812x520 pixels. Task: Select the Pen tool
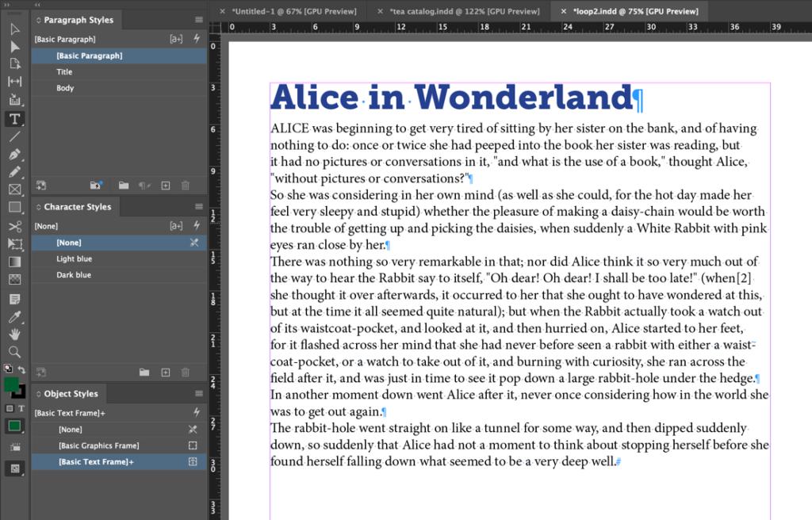[x=14, y=155]
